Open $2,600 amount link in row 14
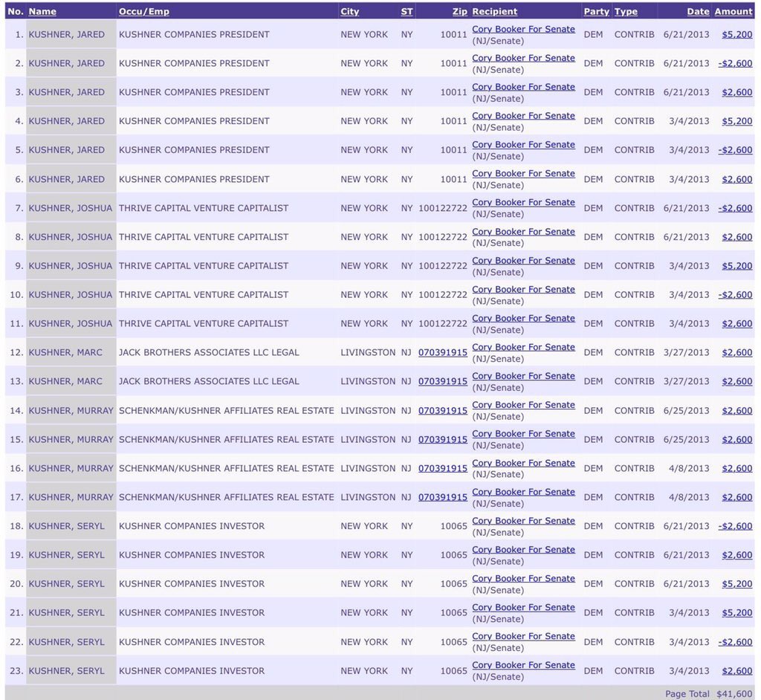The image size is (761, 700). (736, 410)
